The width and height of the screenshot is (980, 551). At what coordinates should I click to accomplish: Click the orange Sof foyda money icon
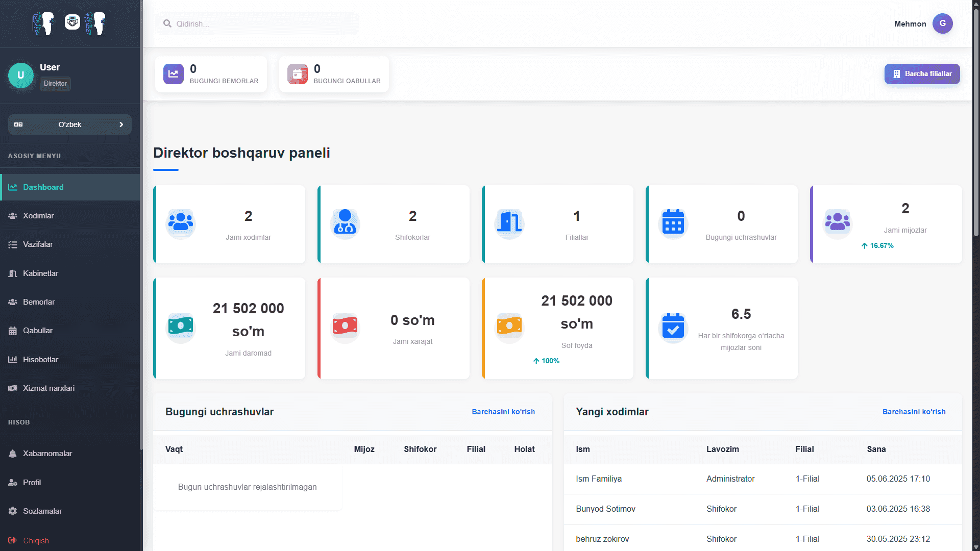tap(509, 327)
